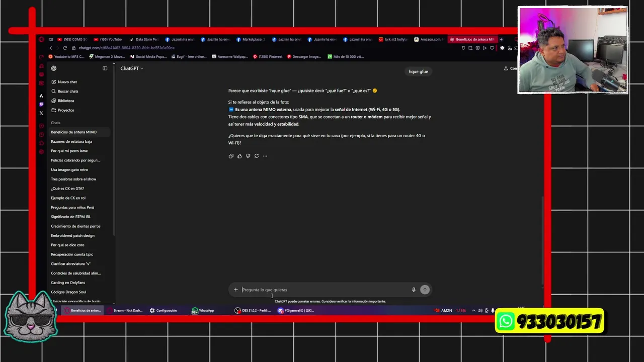
Task: Switch to "lark m2 hollyland" tab
Action: 393,39
